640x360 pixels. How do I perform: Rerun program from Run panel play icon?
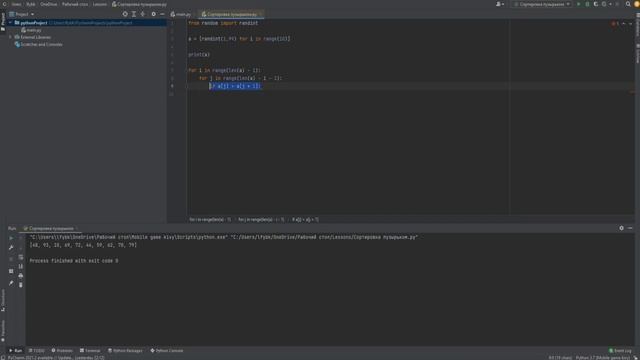[x=11, y=238]
